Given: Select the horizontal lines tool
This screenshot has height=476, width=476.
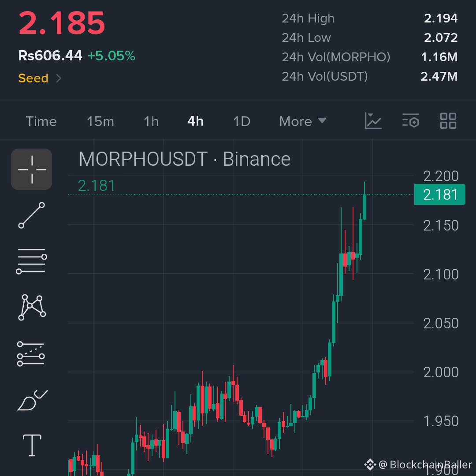Looking at the screenshot, I should [x=32, y=261].
